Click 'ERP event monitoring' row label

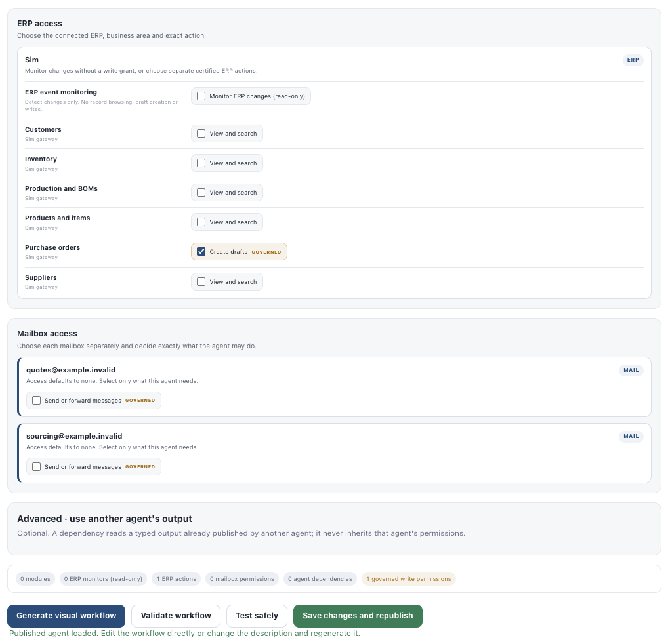pos(60,92)
